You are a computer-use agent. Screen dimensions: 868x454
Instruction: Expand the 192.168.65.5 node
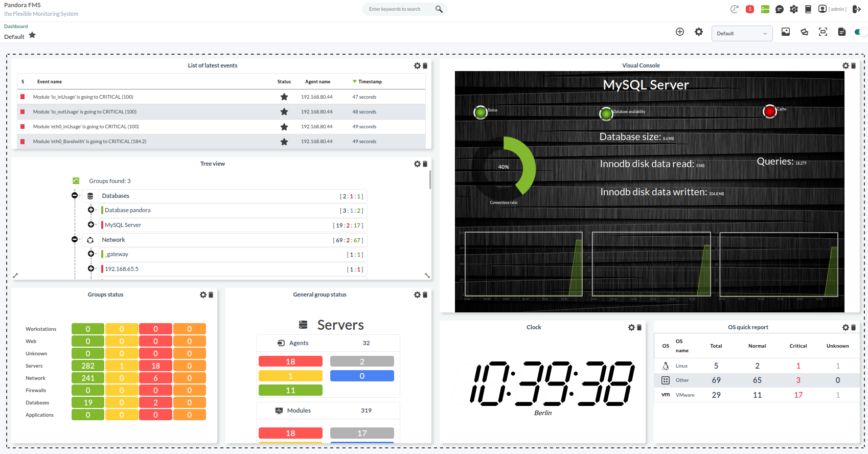(90, 269)
